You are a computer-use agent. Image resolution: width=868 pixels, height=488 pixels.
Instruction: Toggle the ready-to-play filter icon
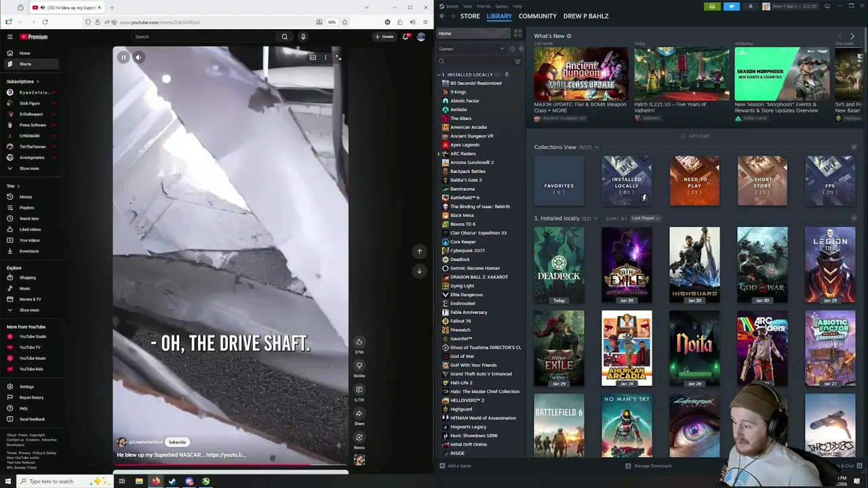pos(520,49)
